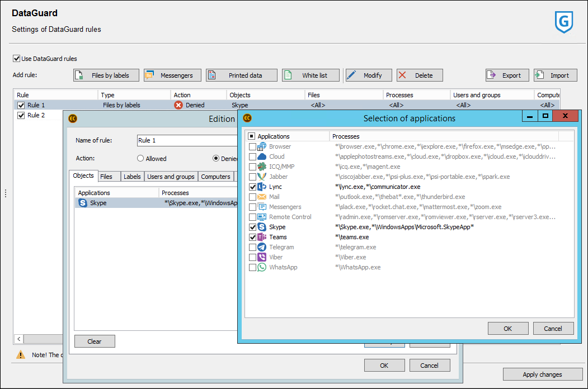Screen dimensions: 588x389
Task: Click the Viber application icon
Action: pos(262,257)
